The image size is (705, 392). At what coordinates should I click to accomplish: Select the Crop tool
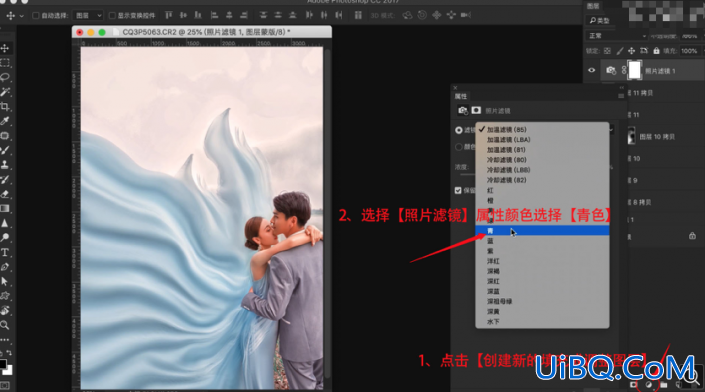coord(5,107)
